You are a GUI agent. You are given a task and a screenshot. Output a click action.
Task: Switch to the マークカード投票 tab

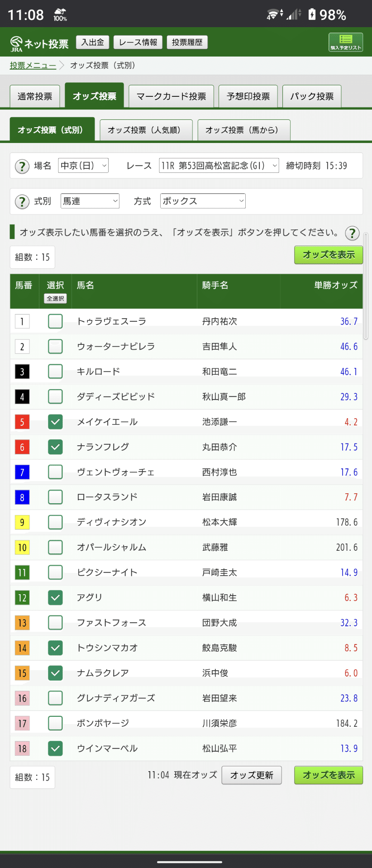coord(172,95)
